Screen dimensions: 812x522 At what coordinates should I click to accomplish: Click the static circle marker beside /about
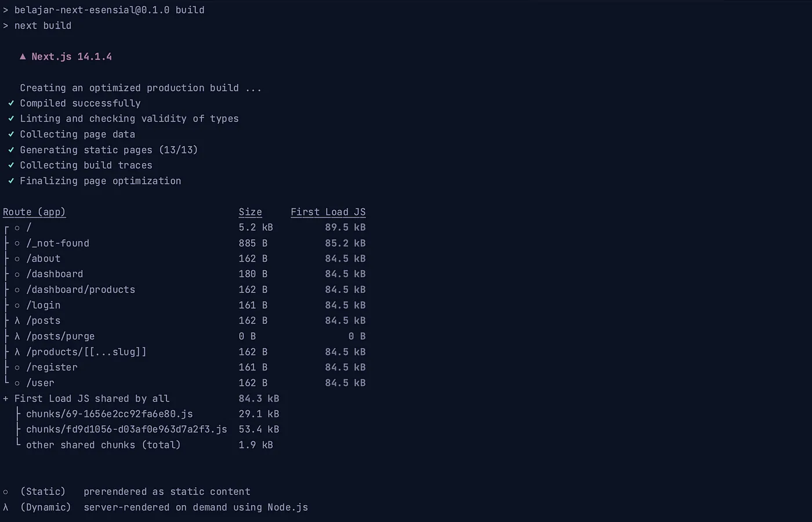pos(17,259)
